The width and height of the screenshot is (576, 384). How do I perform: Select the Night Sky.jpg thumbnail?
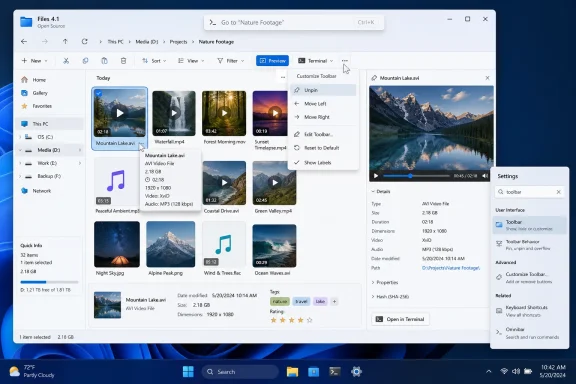point(117,244)
